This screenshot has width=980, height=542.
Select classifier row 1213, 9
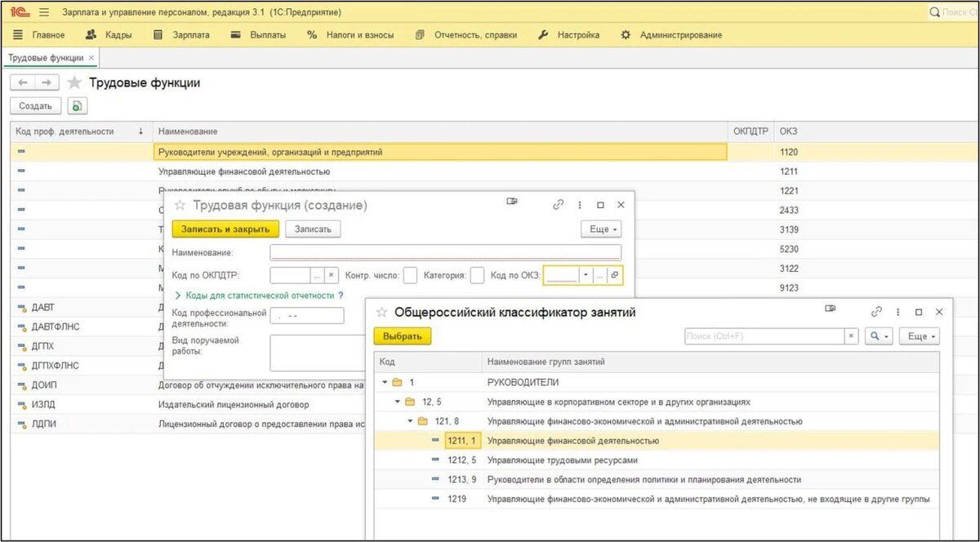(657, 480)
